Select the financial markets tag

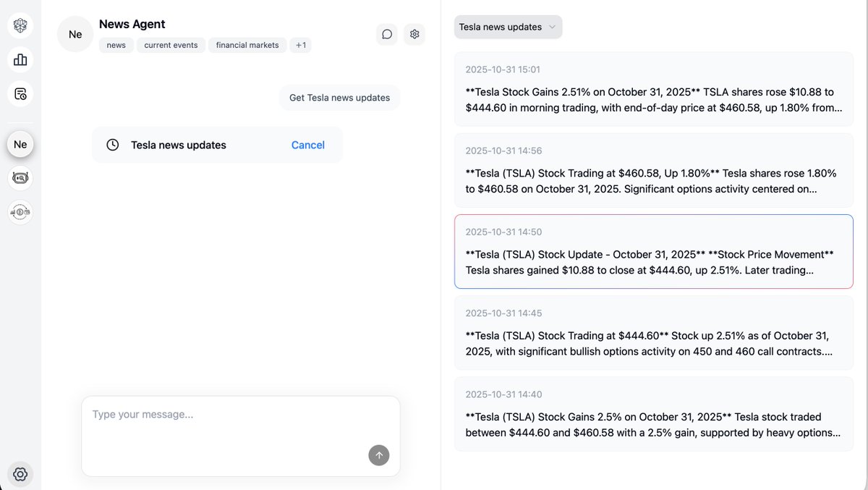point(247,45)
